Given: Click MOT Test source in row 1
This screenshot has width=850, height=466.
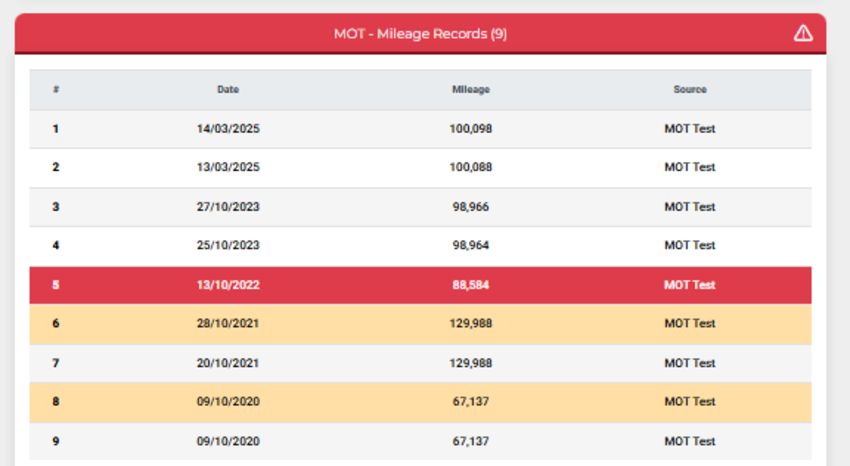Looking at the screenshot, I should pyautogui.click(x=690, y=129).
